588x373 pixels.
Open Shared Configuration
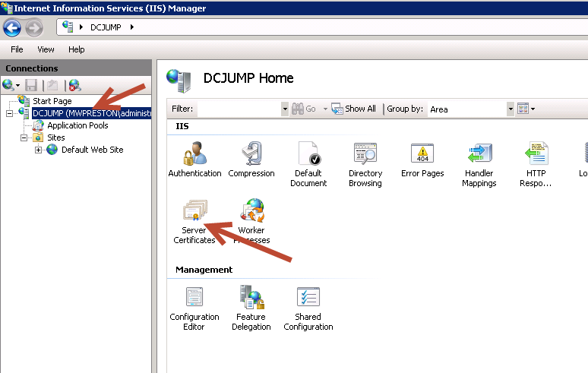tap(308, 308)
